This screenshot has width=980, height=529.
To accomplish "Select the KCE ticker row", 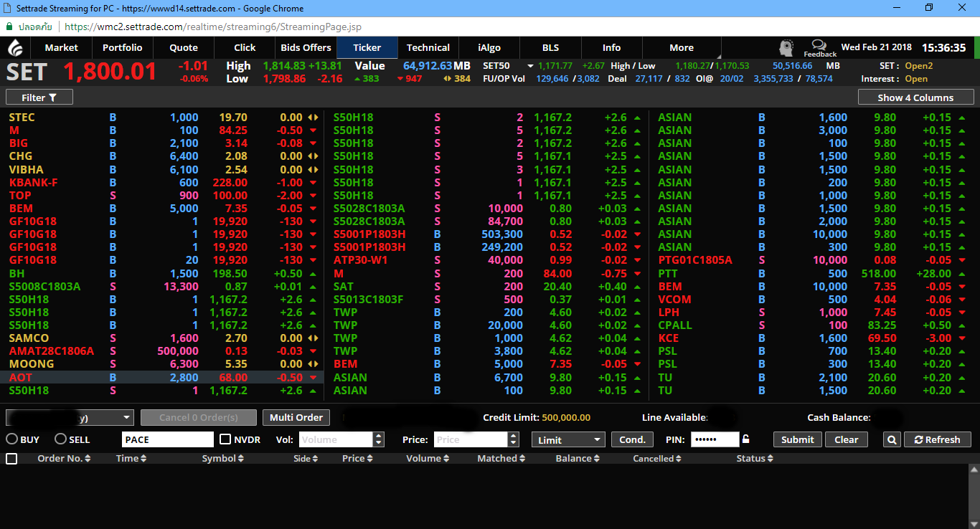I will (813, 338).
